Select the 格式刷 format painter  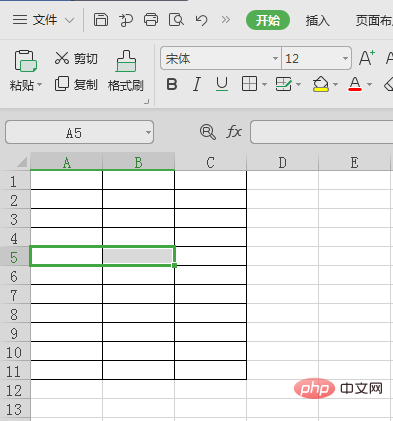tap(126, 71)
